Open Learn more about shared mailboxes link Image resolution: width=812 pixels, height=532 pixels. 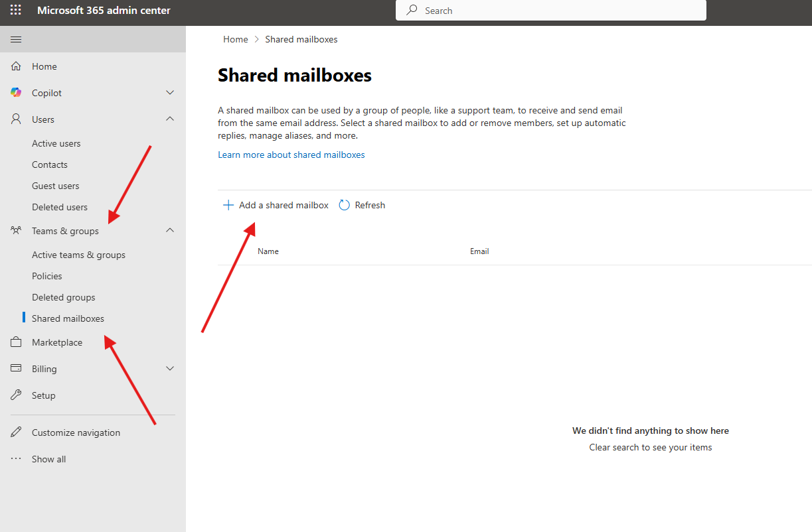[291, 155]
